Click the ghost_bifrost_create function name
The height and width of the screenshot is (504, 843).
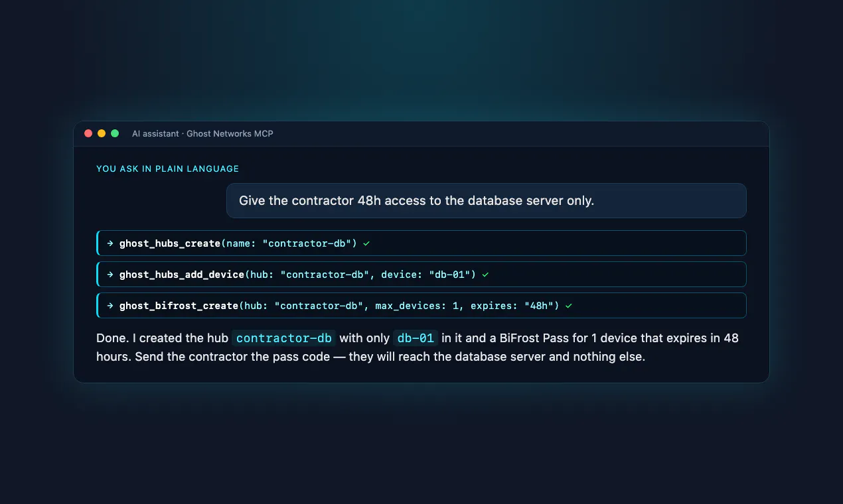[179, 306]
